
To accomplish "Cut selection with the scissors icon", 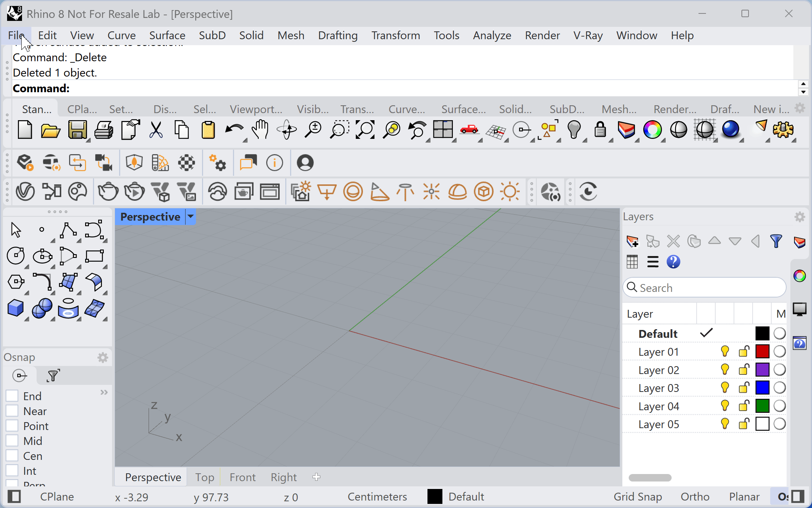I will pos(156,130).
